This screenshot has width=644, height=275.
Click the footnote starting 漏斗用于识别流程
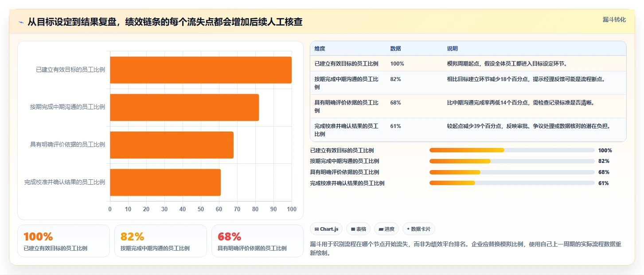coord(467,248)
